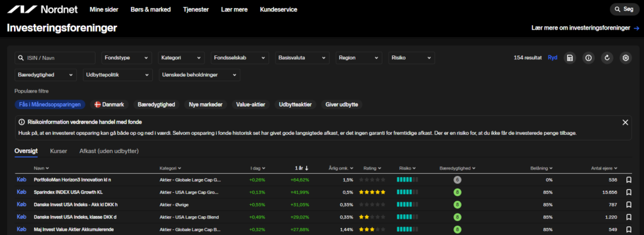Click the two-star rating of Danske Invest klasse DKK d
The width and height of the screenshot is (644, 235).
[372, 217]
